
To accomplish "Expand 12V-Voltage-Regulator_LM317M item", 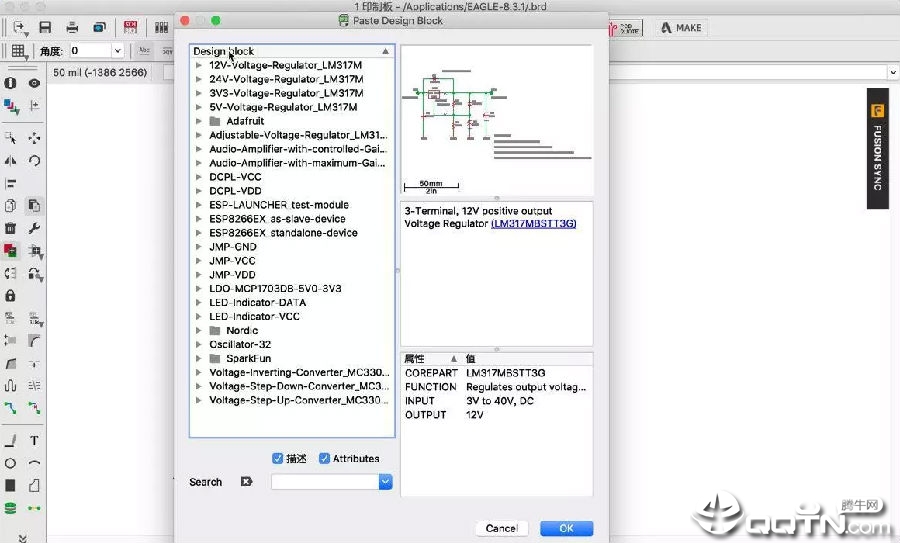I will (199, 65).
